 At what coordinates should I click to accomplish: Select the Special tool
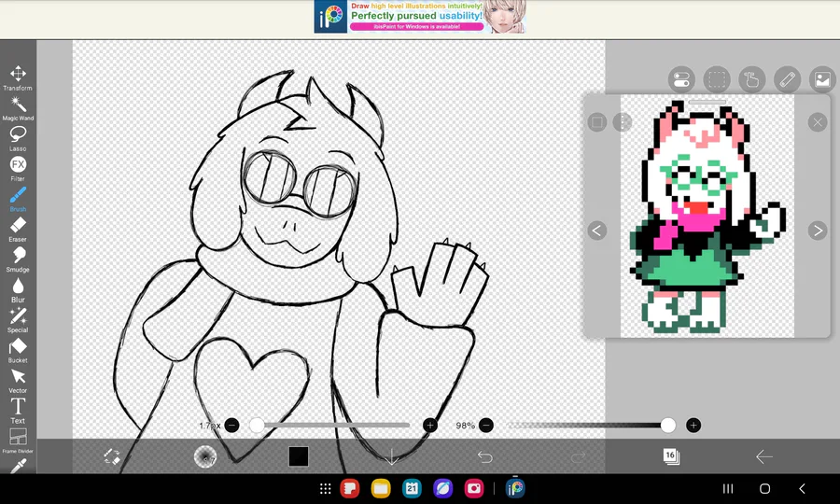click(x=18, y=320)
